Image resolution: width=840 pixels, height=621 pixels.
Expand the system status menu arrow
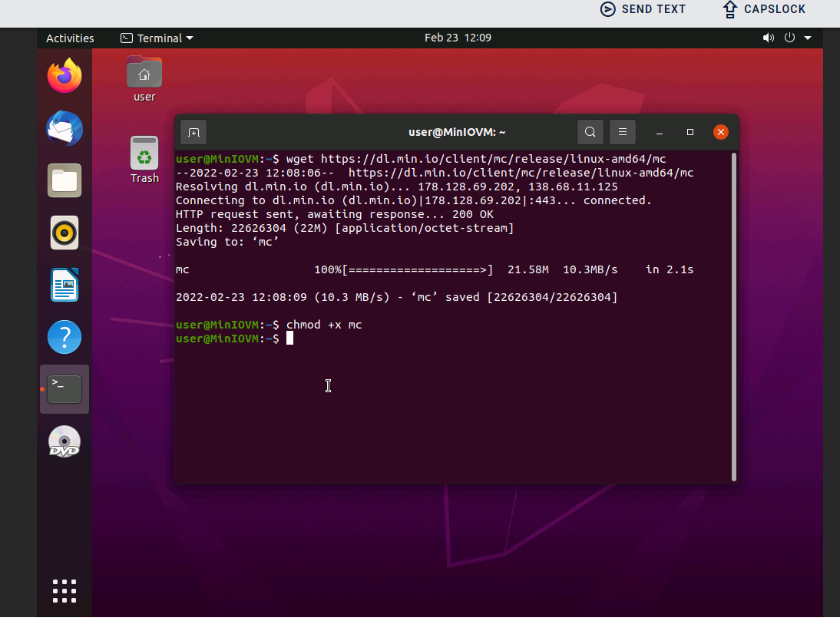point(808,38)
